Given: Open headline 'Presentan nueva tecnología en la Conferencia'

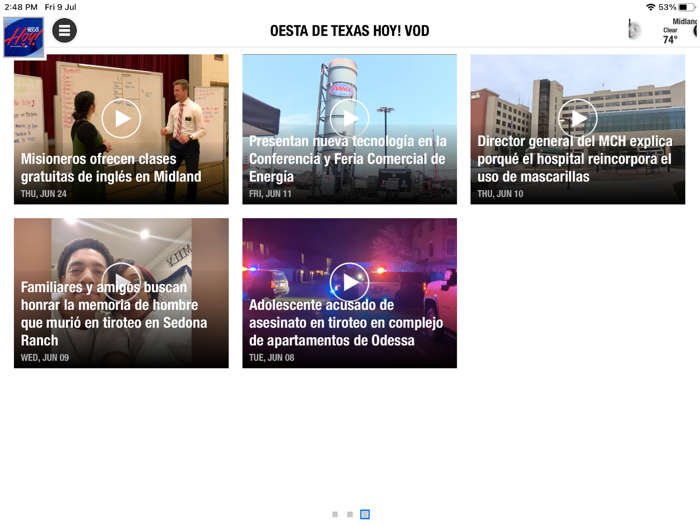Looking at the screenshot, I should tap(348, 159).
